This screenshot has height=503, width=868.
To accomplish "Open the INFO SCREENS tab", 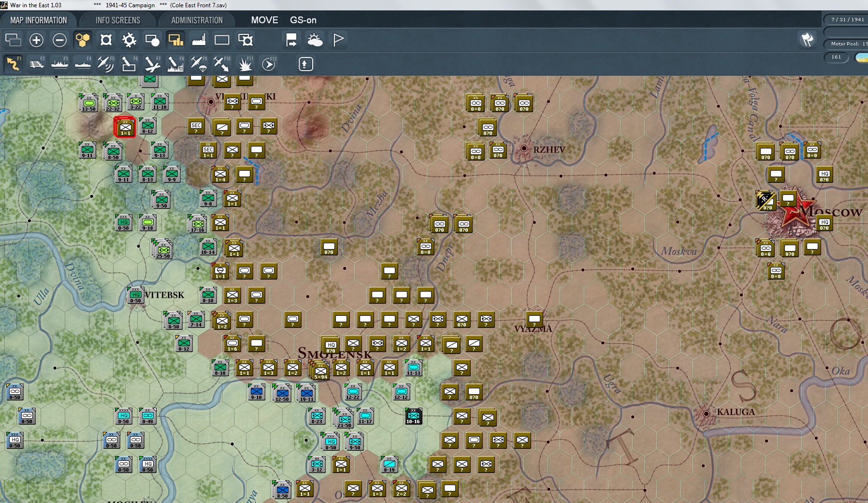I will pyautogui.click(x=117, y=20).
